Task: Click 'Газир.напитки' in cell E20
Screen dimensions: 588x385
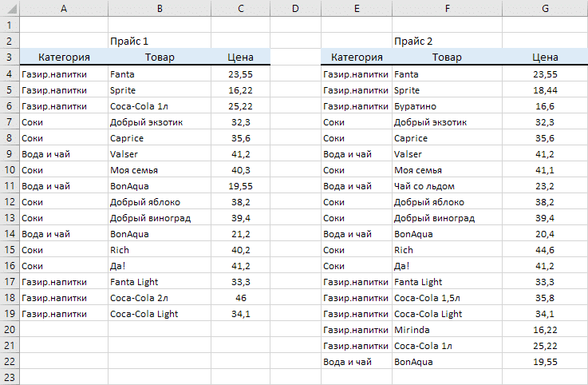Action: point(357,330)
